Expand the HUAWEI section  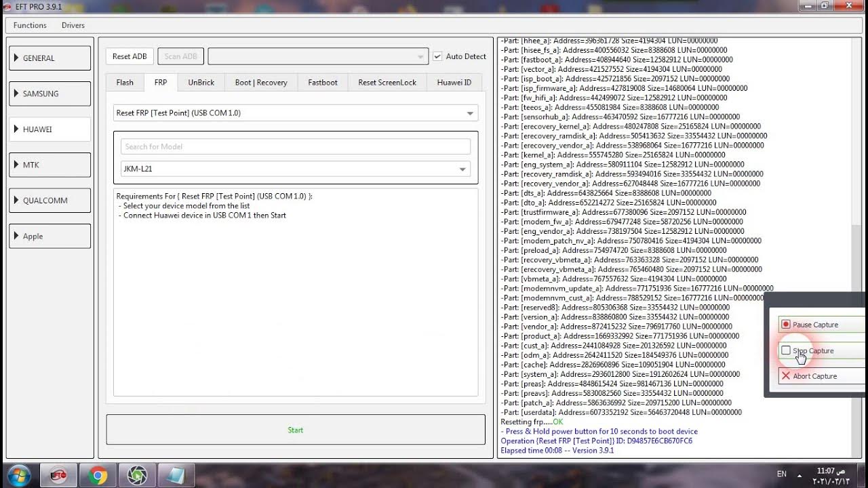tap(50, 129)
